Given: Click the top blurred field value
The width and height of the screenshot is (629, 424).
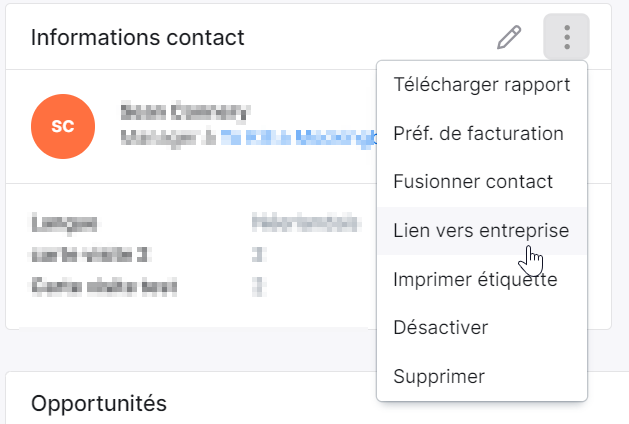Looking at the screenshot, I should point(304,223).
